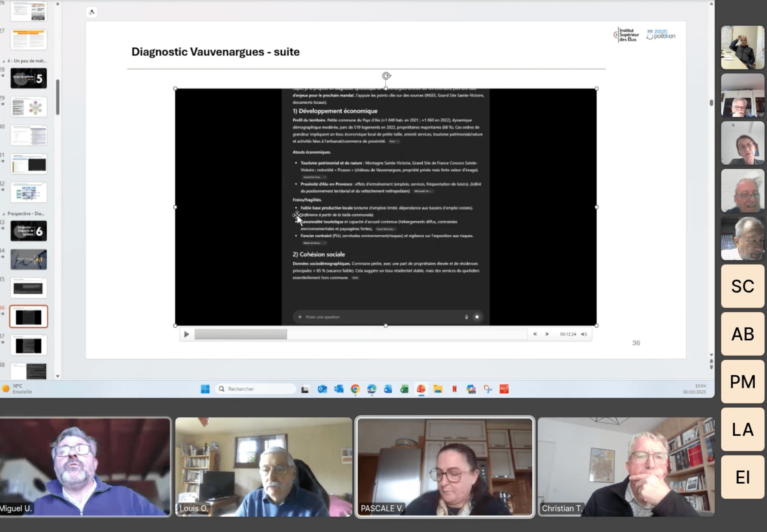Select Christian T. participant video tile
The height and width of the screenshot is (532, 767).
[x=626, y=467]
